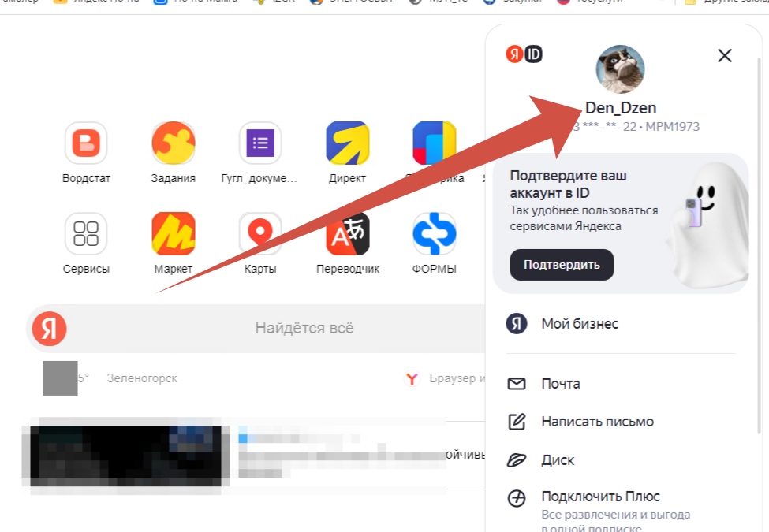Open the Гугл_документы shortcut icon

pyautogui.click(x=260, y=143)
